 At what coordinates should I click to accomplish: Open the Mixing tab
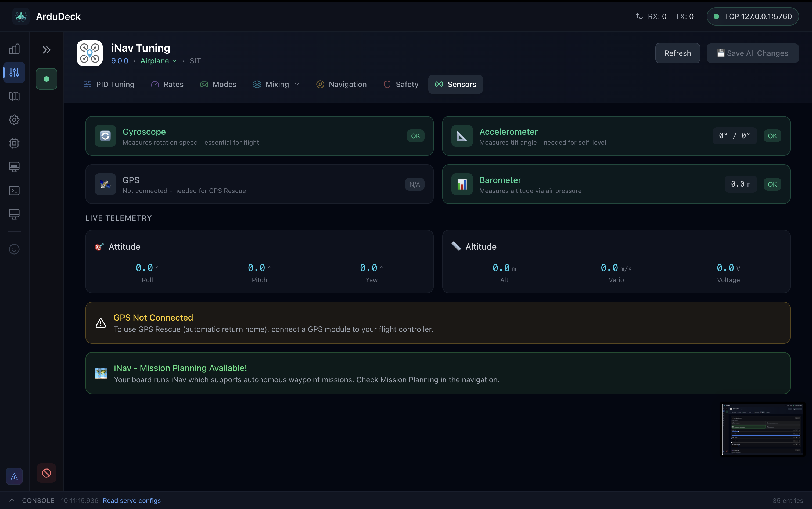(x=276, y=85)
